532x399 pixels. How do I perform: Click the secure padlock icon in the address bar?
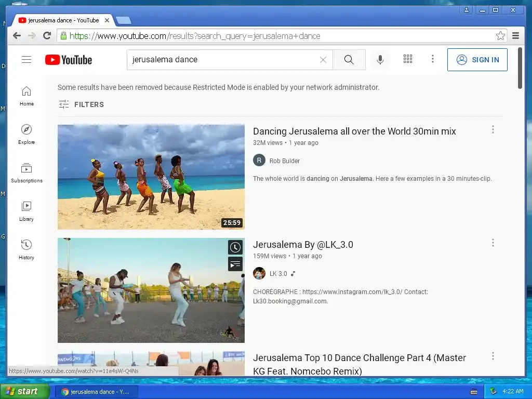pyautogui.click(x=63, y=36)
